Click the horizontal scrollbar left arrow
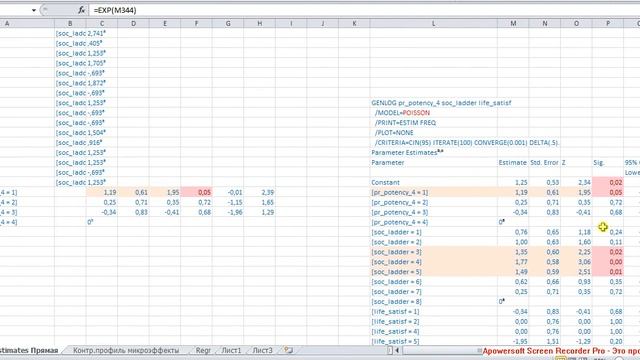 pos(397,350)
